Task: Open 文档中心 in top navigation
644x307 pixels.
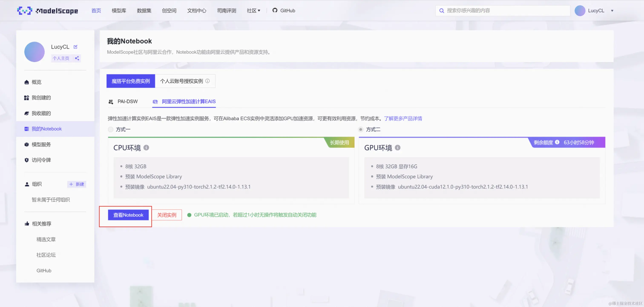Action: point(197,10)
